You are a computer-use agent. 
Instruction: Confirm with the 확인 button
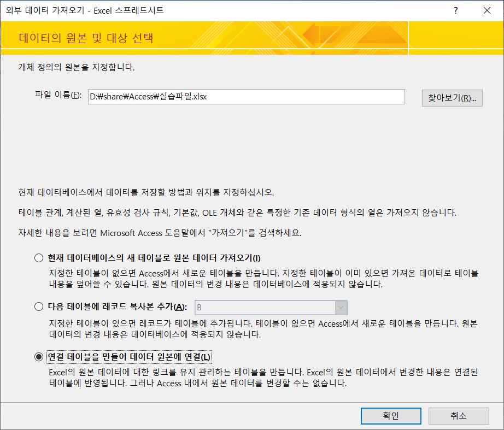[391, 416]
